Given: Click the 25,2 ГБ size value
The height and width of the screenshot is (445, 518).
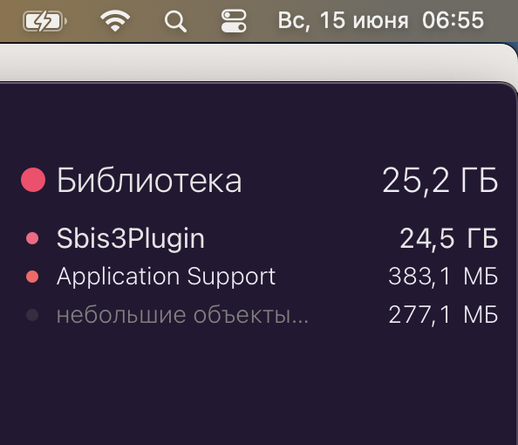Looking at the screenshot, I should pos(440,180).
